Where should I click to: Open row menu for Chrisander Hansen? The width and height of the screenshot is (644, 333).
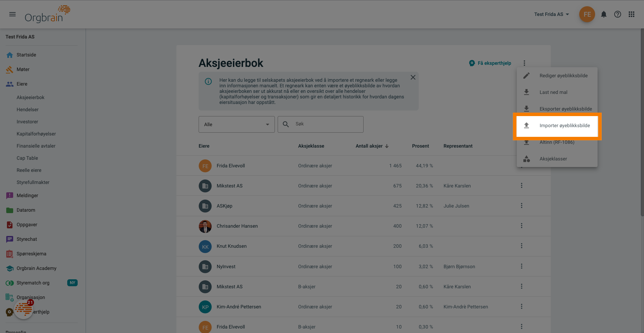[x=521, y=226]
